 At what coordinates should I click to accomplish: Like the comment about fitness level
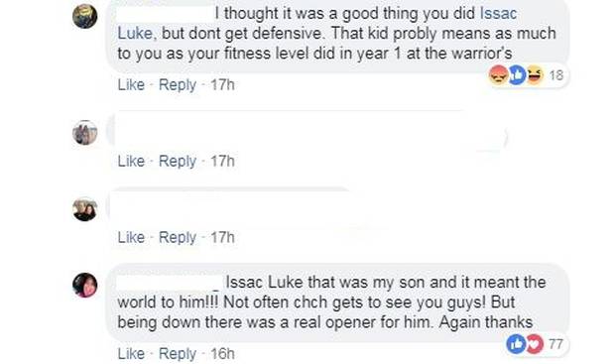click(x=131, y=84)
